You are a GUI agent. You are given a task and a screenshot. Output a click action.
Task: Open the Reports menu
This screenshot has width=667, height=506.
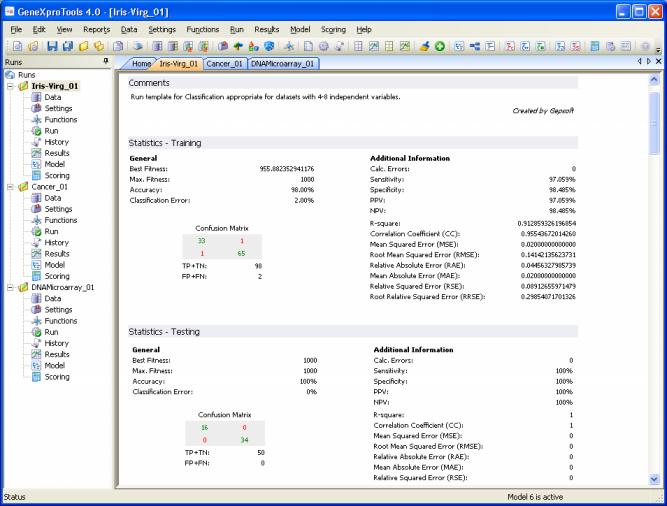(97, 29)
